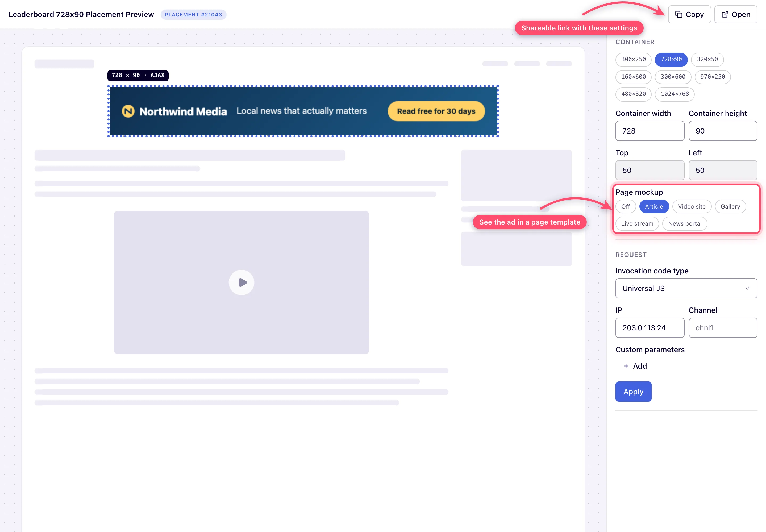The width and height of the screenshot is (766, 532).
Task: Pick the 970×250 container preset
Action: tap(712, 77)
